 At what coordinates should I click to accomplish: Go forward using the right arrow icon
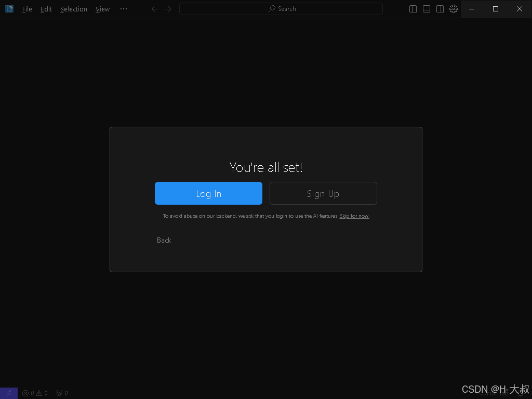tap(168, 9)
